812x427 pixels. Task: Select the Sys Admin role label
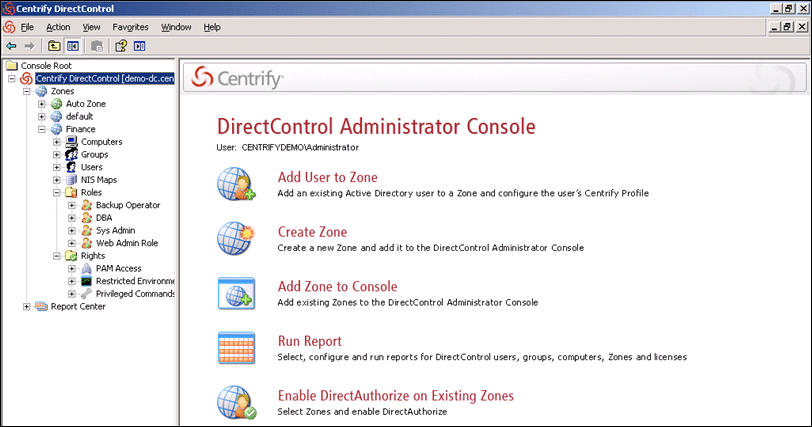point(115,230)
